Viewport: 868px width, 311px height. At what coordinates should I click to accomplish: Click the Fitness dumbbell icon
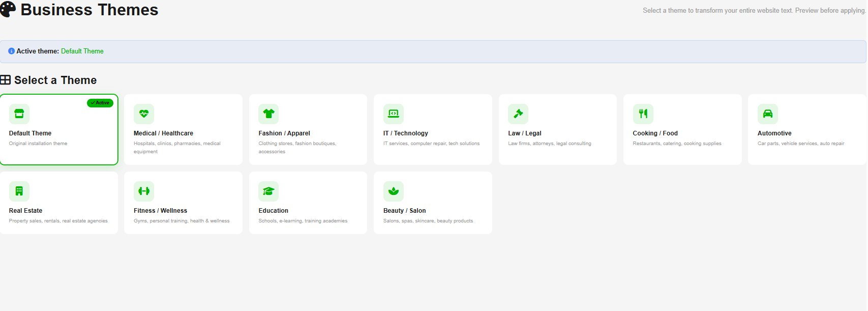pyautogui.click(x=144, y=191)
